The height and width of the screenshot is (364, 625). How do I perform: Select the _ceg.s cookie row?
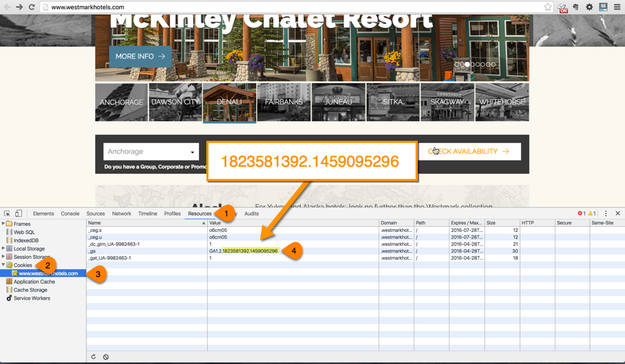(x=356, y=230)
